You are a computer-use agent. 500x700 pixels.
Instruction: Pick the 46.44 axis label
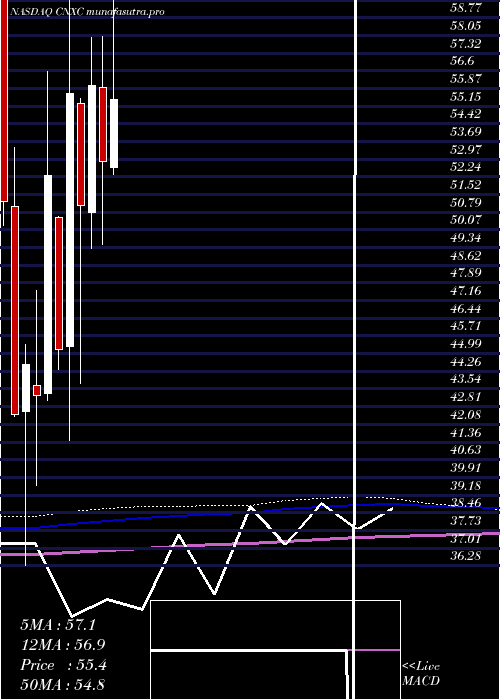pyautogui.click(x=466, y=308)
